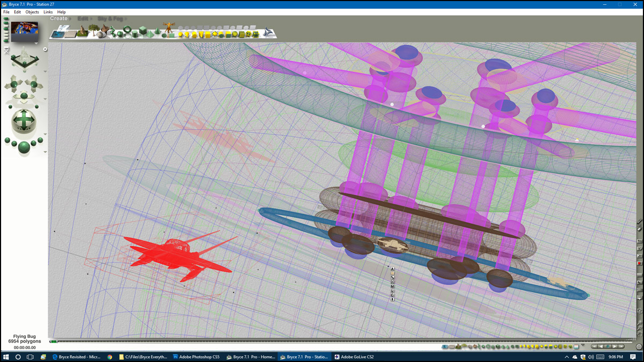Create a green cube primitive
Screen dimensions: 644x362
[143, 32]
